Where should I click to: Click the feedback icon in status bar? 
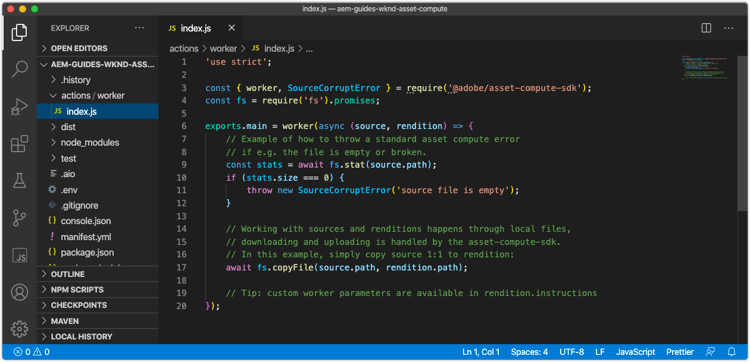pyautogui.click(x=710, y=352)
